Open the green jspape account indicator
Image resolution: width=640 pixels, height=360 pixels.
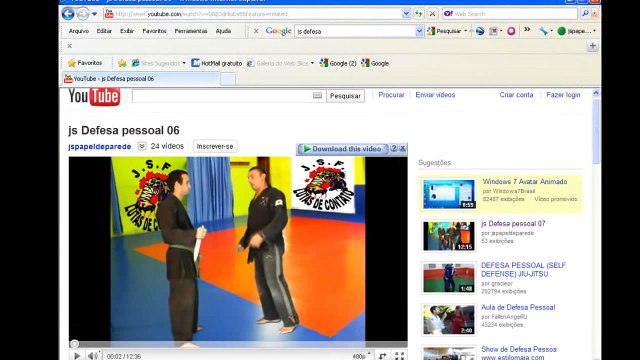coord(576,31)
